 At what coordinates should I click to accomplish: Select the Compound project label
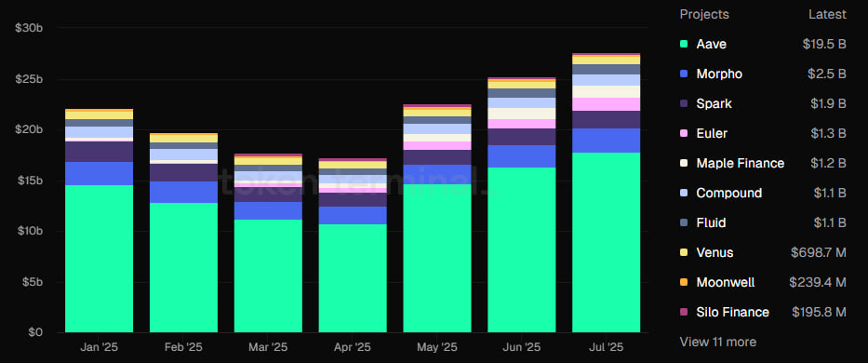coord(729,193)
